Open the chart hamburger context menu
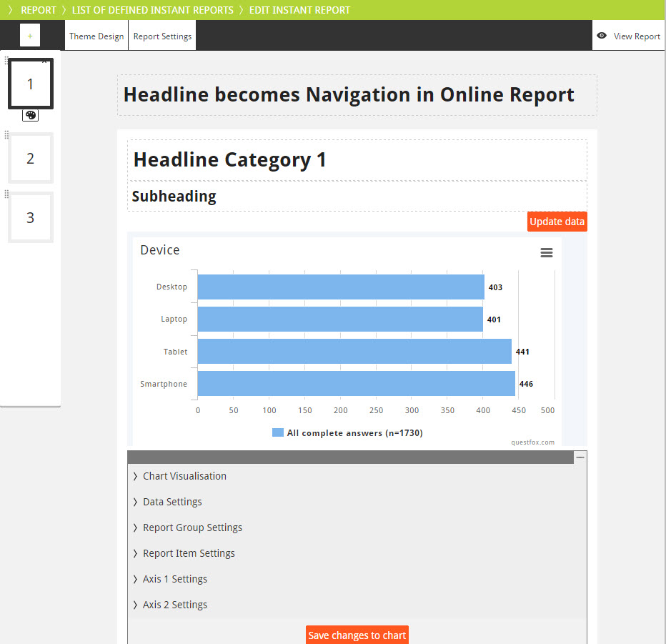The width and height of the screenshot is (666, 644). [547, 252]
